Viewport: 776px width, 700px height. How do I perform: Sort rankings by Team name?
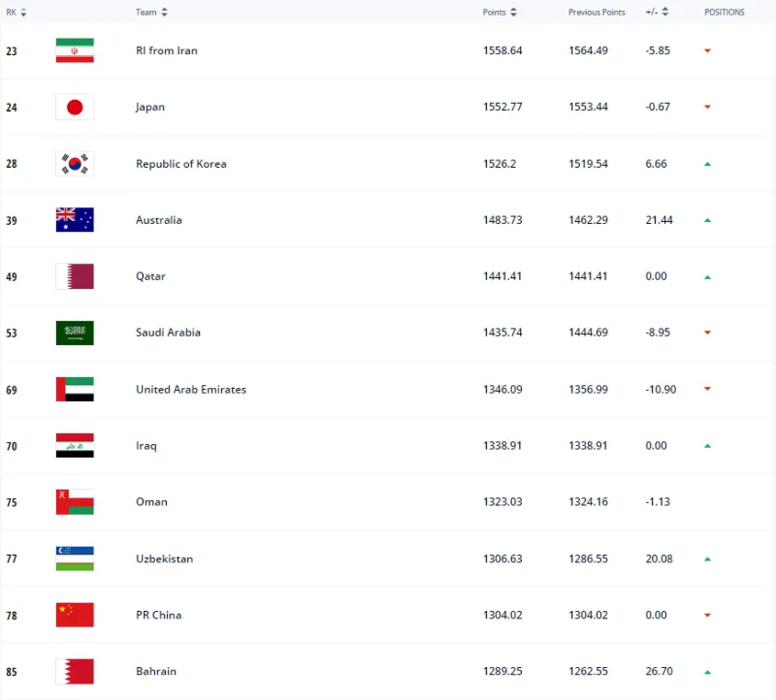click(x=151, y=13)
